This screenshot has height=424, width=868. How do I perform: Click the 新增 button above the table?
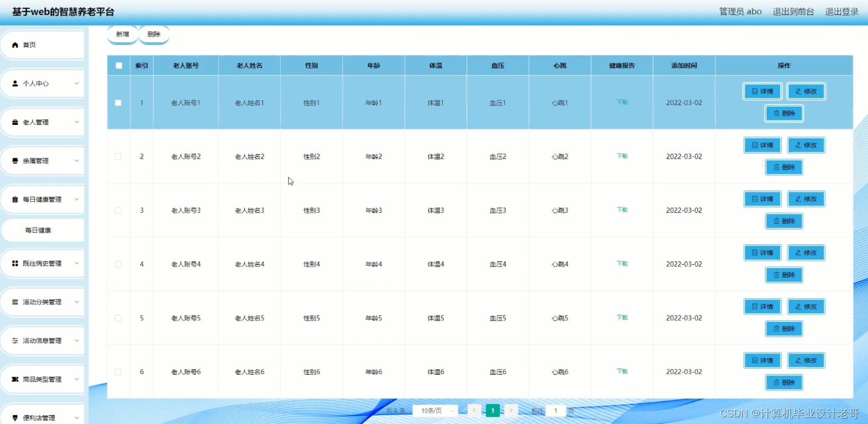122,34
